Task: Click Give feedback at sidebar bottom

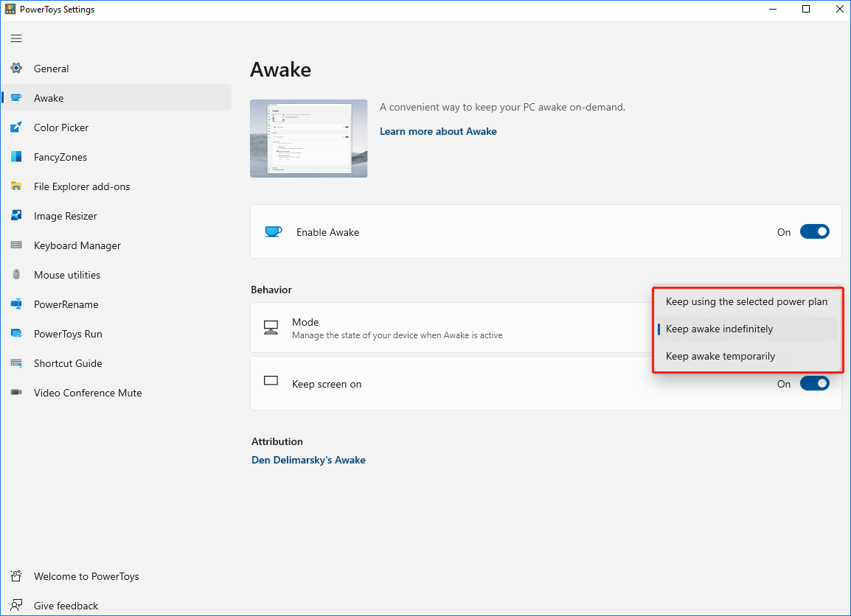Action: (117, 605)
